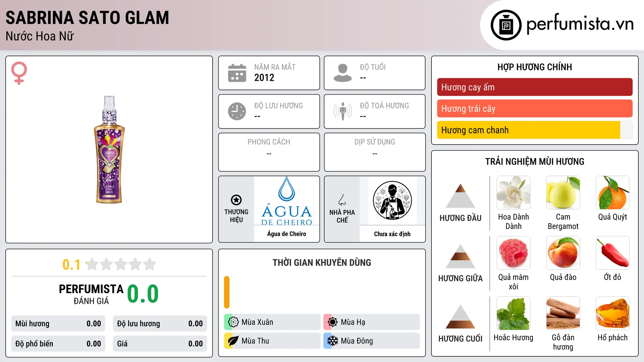
Task: Click the Nước Hoa Nữ subtitle
Action: pos(40,36)
